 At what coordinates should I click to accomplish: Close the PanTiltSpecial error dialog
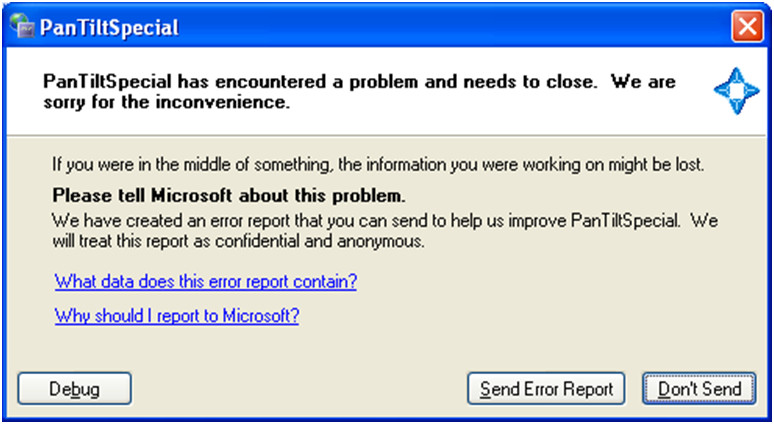747,26
